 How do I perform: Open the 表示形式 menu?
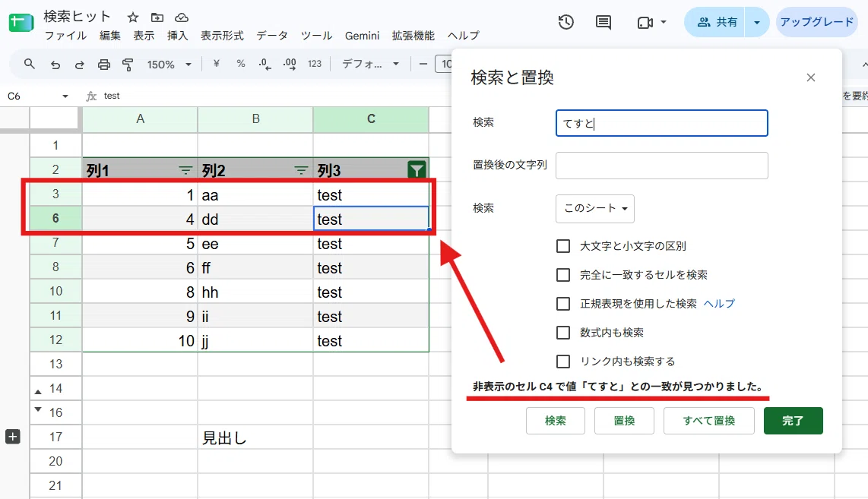point(222,36)
